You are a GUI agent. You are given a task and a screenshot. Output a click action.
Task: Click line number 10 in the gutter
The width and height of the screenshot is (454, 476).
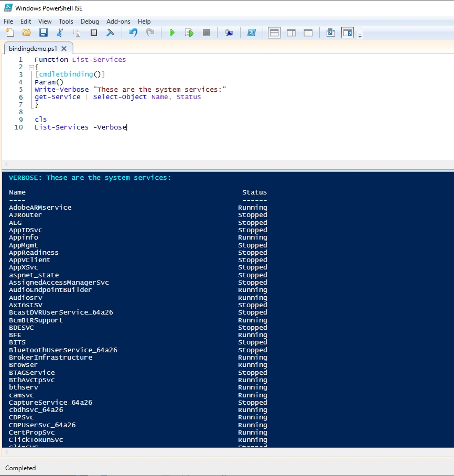18,127
